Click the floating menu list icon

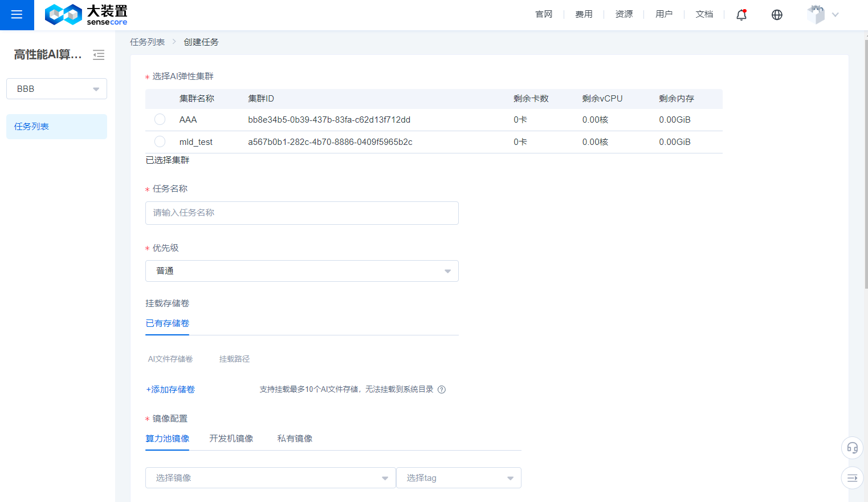click(852, 478)
